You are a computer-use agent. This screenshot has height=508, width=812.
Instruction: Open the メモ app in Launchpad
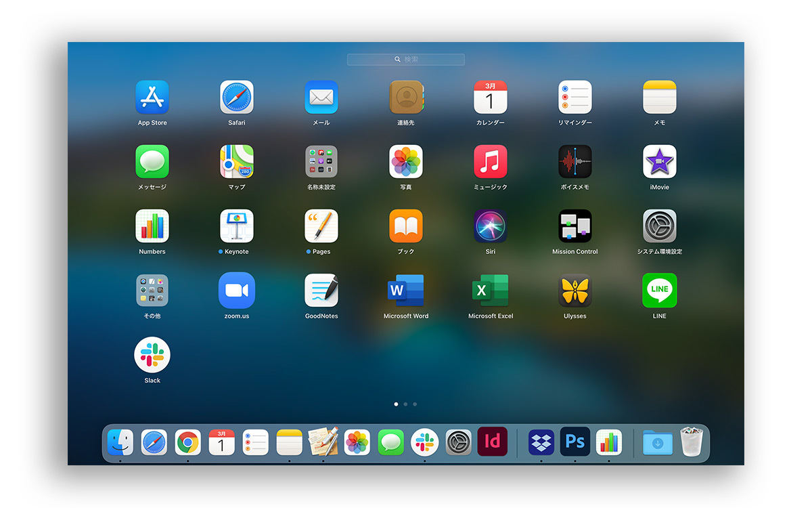point(660,98)
